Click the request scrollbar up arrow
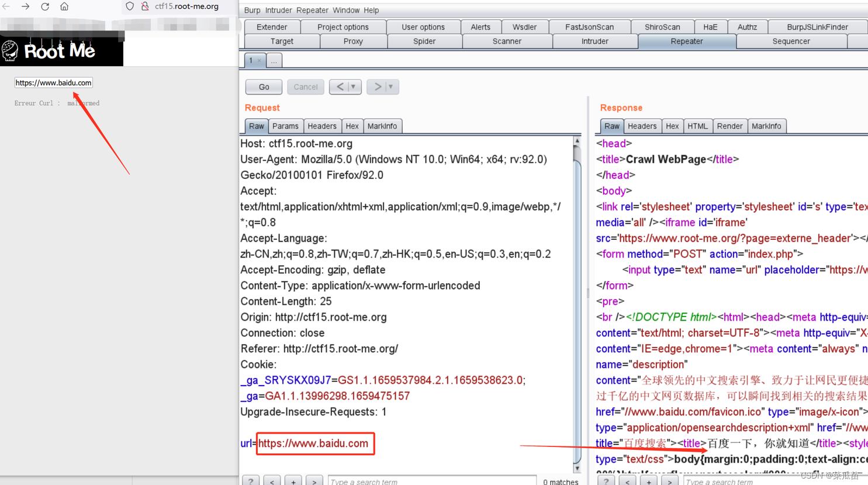The width and height of the screenshot is (868, 485). click(x=577, y=140)
